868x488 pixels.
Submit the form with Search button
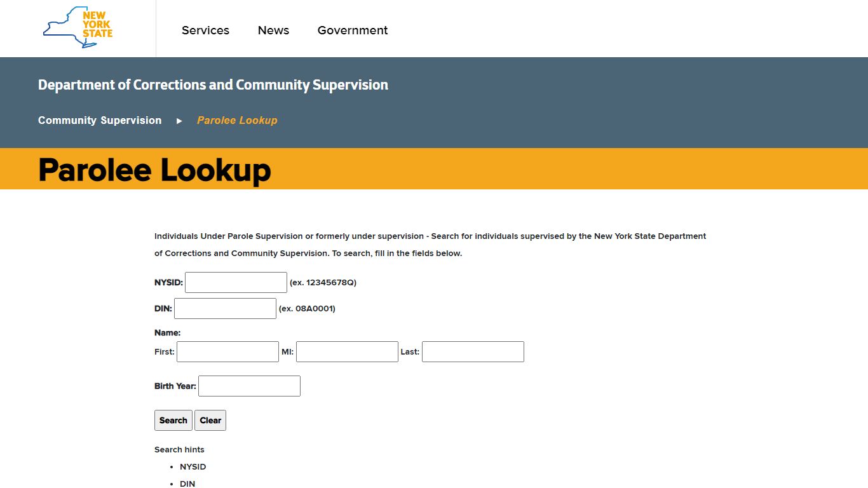(x=173, y=420)
